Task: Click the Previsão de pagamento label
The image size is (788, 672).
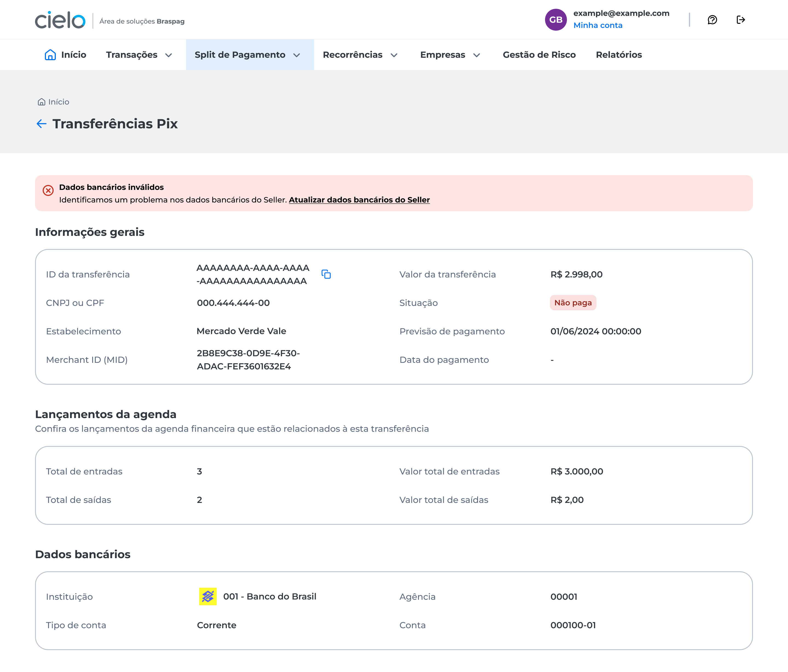Action: tap(452, 331)
